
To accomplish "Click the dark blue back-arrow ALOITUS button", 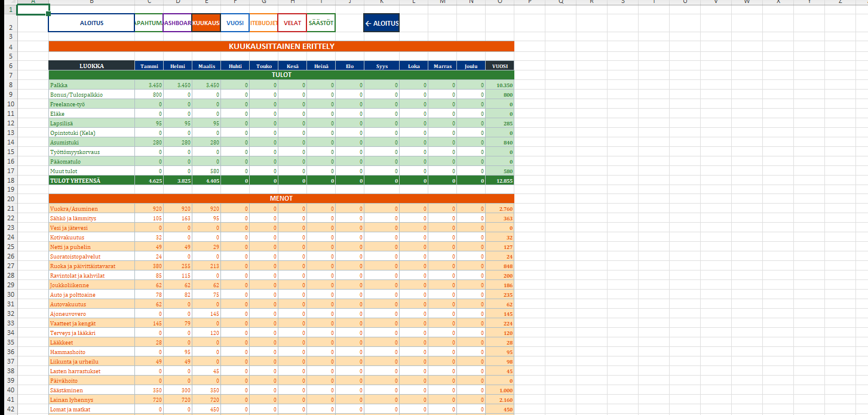I will point(382,23).
